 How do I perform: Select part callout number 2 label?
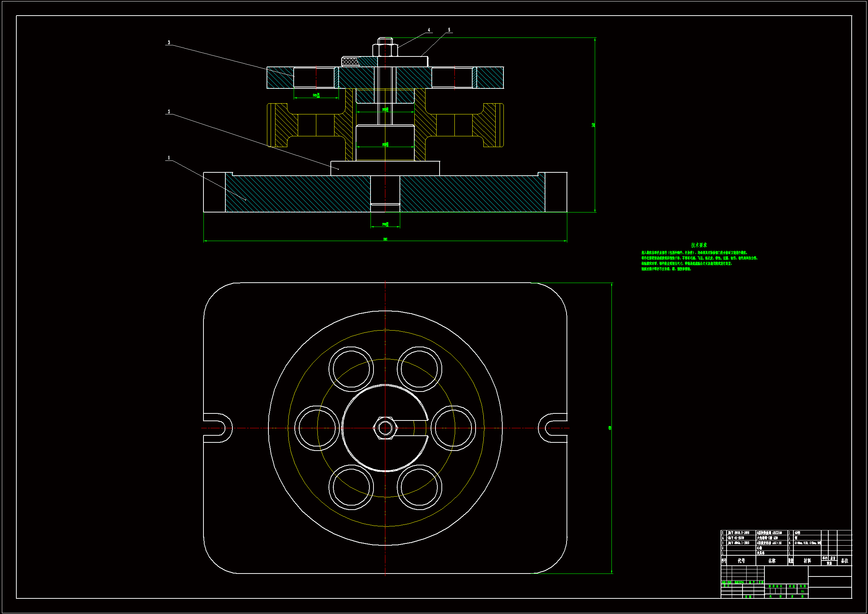tap(169, 111)
